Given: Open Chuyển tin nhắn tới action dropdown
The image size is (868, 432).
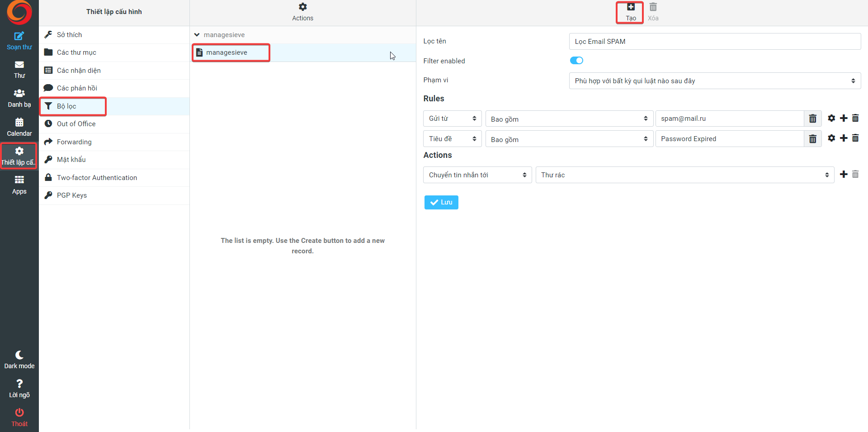Looking at the screenshot, I should coord(477,175).
